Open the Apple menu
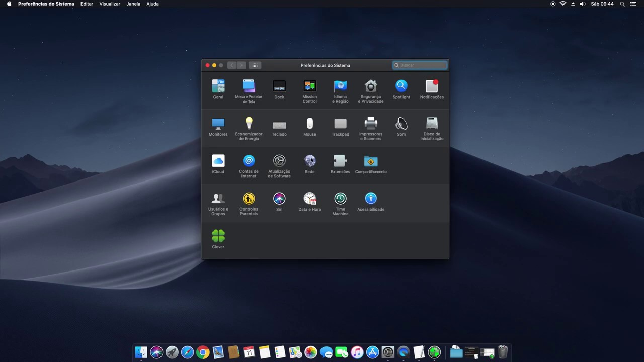The height and width of the screenshot is (362, 644). [9, 4]
